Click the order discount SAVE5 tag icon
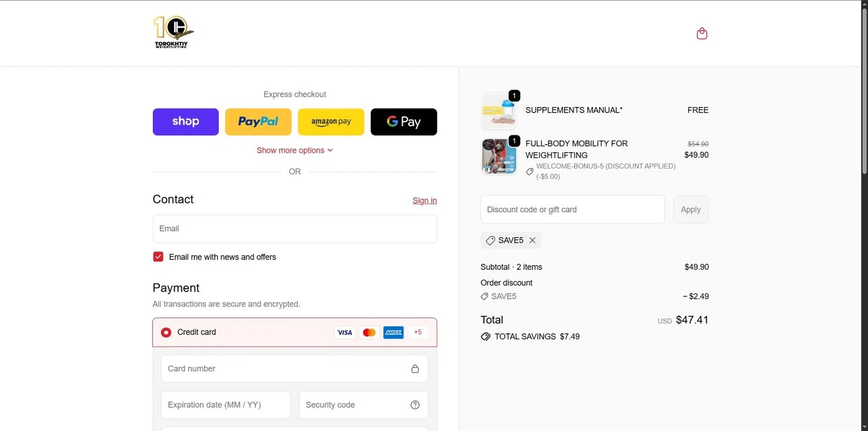Image resolution: width=868 pixels, height=431 pixels. click(x=484, y=296)
